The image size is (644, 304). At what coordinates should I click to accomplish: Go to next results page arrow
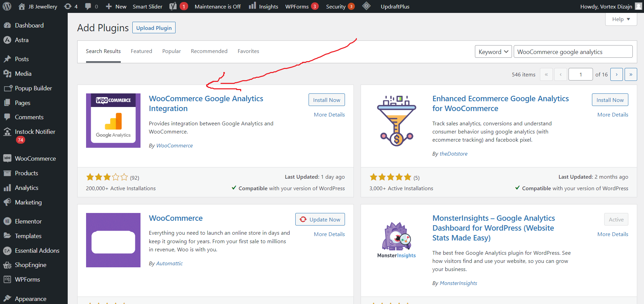[x=616, y=74]
